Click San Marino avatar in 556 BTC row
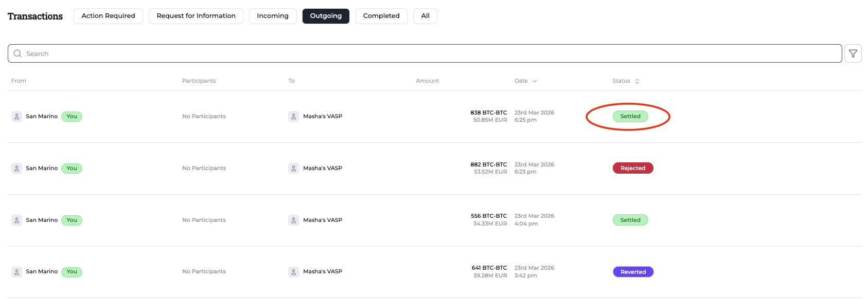 tap(17, 220)
